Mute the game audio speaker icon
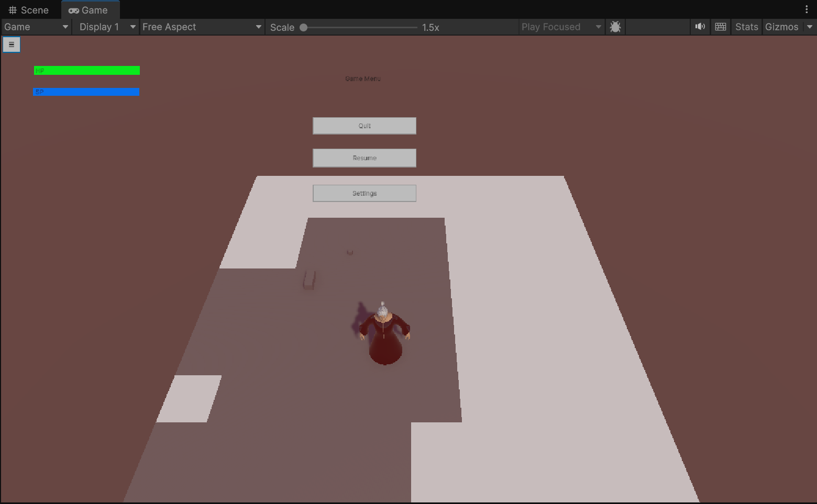 700,27
